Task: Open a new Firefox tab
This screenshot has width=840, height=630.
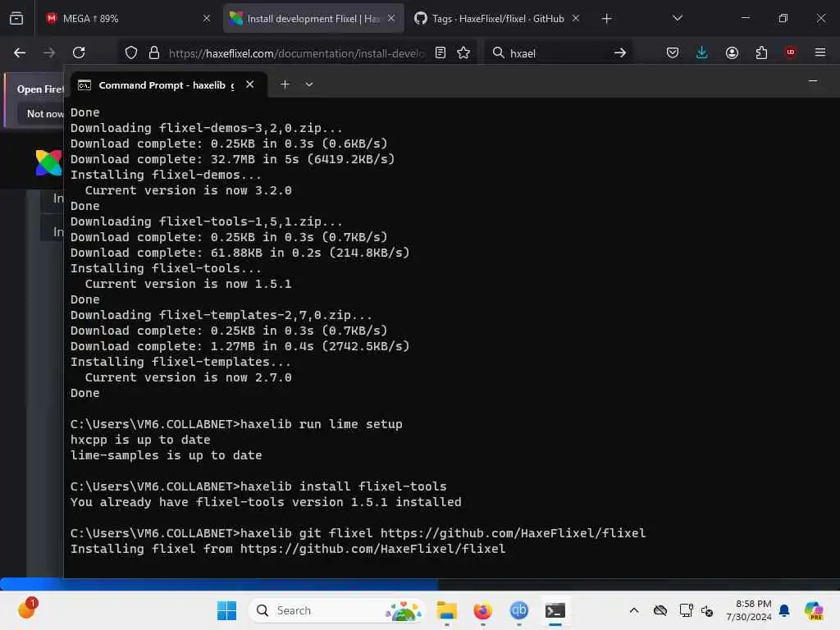Action: coord(606,19)
